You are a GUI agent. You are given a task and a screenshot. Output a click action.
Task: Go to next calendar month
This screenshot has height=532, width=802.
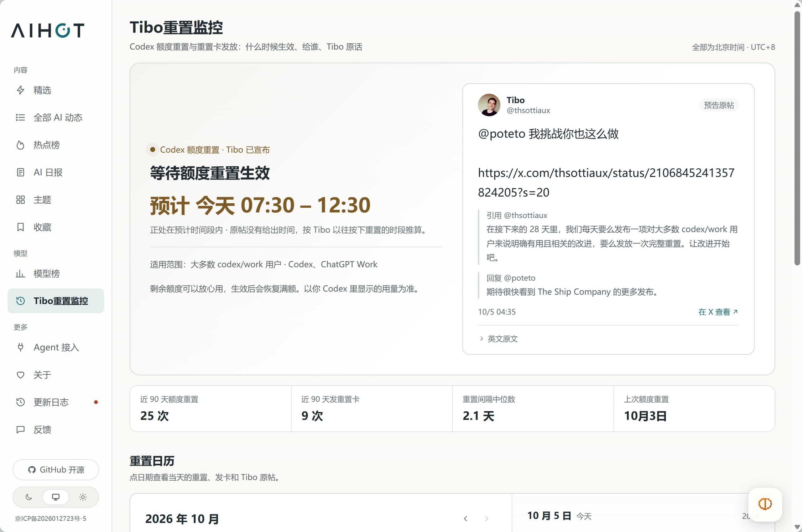(x=487, y=519)
